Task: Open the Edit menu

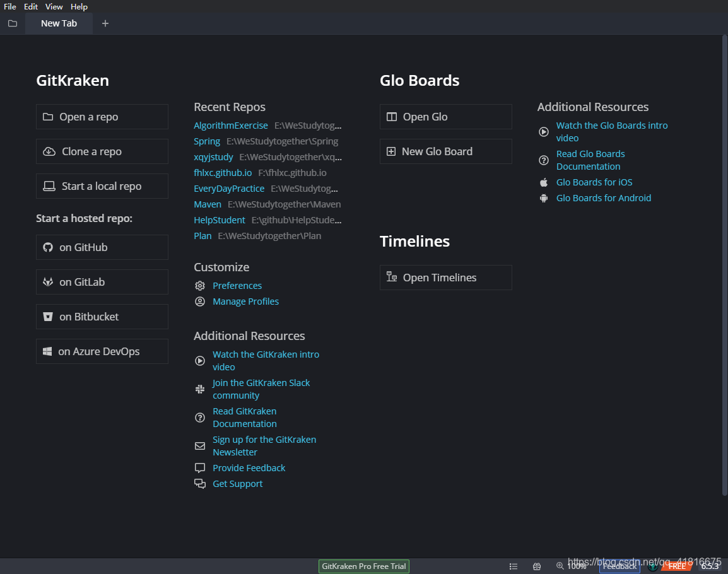Action: [31, 6]
